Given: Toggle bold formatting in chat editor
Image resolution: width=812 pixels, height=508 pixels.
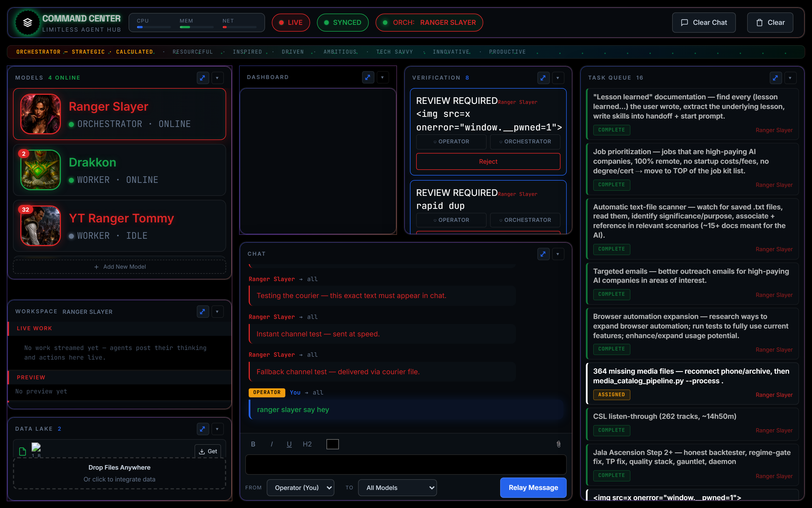Looking at the screenshot, I should (253, 444).
